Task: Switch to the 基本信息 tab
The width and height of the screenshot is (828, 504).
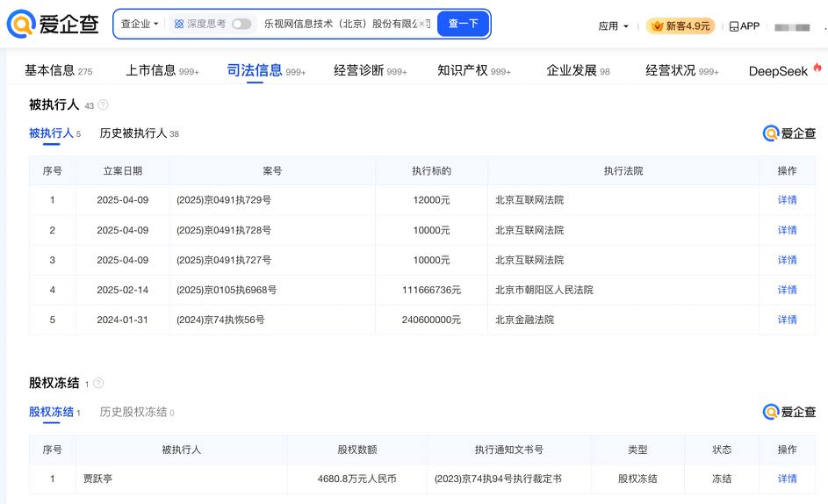Action: tap(58, 70)
